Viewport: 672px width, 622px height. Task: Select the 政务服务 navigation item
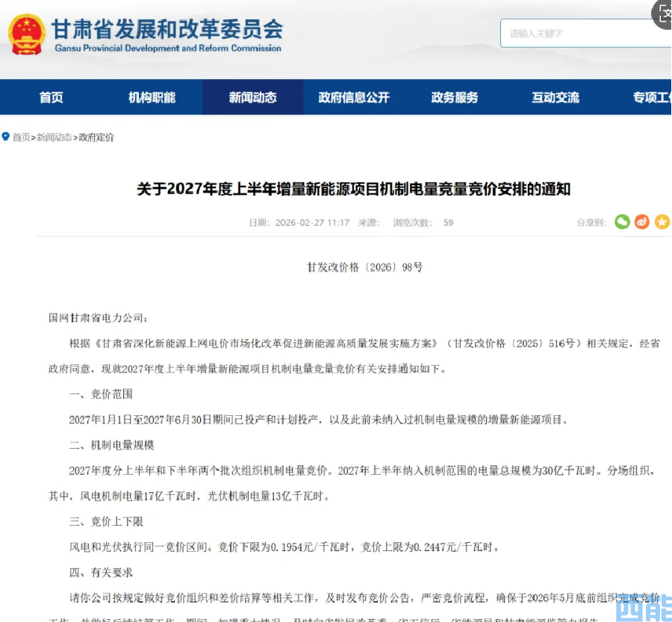point(455,97)
